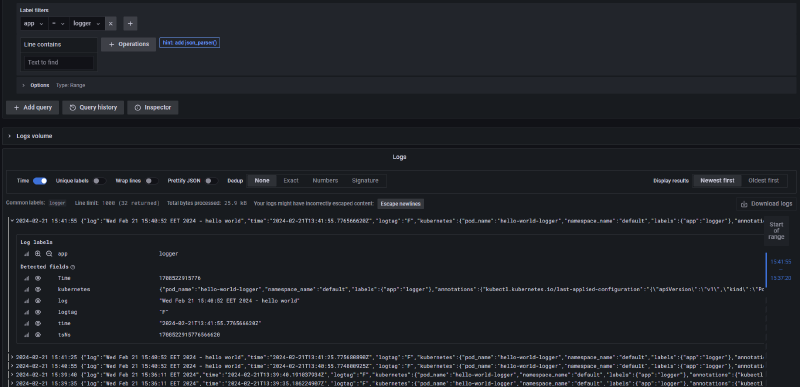
Task: Display results Oldest first
Action: 763,180
